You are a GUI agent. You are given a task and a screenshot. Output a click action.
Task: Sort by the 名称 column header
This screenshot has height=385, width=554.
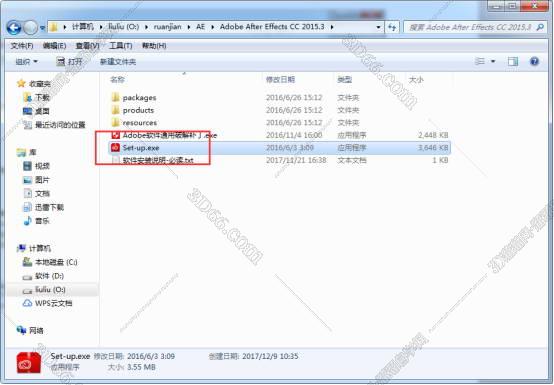click(x=117, y=80)
